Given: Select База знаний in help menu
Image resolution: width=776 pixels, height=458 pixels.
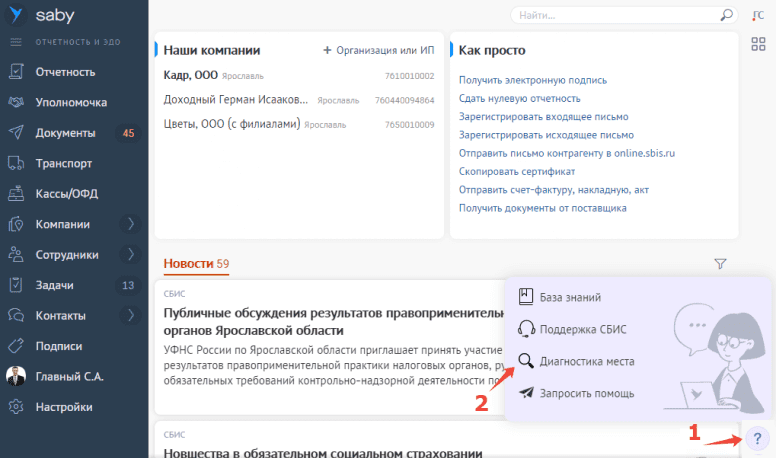Looking at the screenshot, I should coord(570,298).
